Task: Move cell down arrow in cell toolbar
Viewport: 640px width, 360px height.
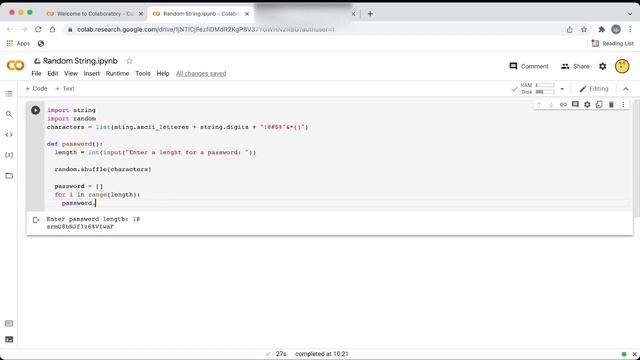Action: (x=551, y=105)
